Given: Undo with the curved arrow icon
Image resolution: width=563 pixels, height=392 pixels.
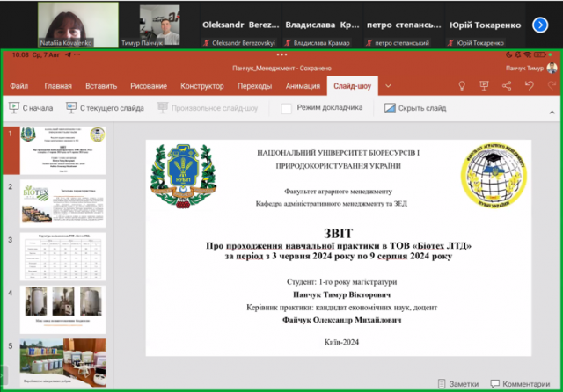Looking at the screenshot, I should [x=530, y=86].
